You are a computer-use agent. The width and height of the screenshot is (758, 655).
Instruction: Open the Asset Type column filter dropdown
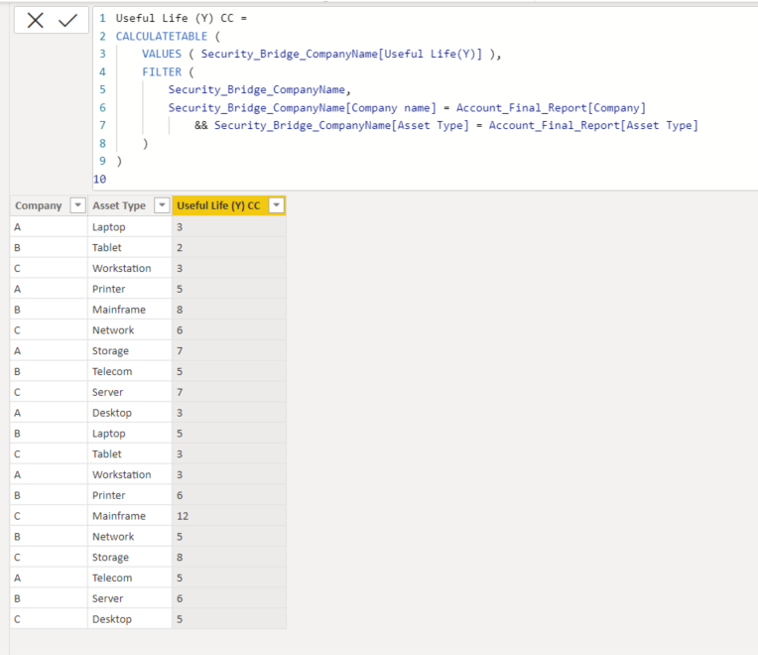[162, 205]
